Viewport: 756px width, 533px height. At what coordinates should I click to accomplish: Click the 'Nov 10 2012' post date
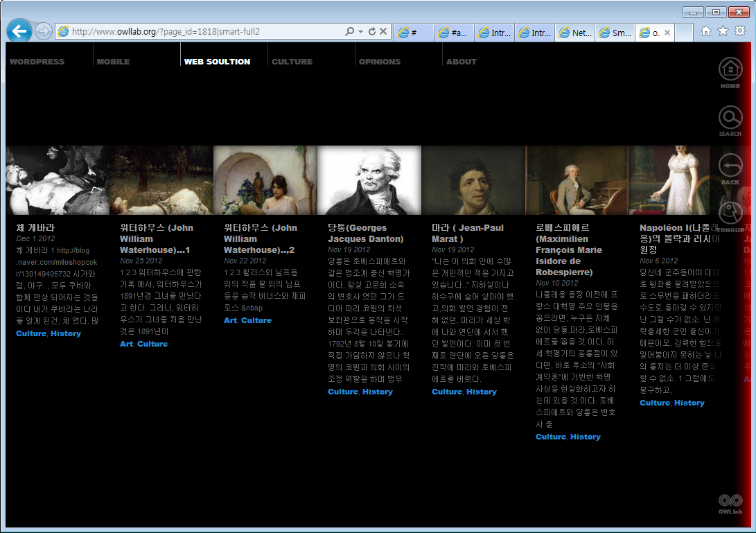click(557, 283)
